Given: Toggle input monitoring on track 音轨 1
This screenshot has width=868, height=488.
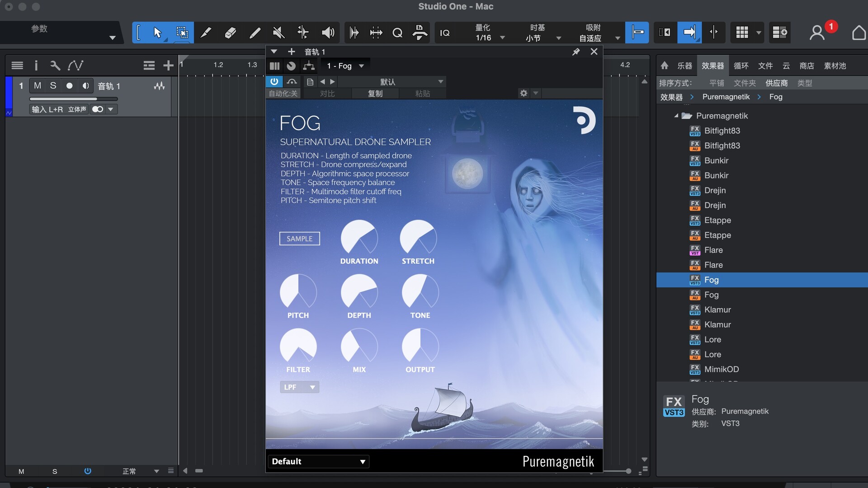Looking at the screenshot, I should coord(85,86).
